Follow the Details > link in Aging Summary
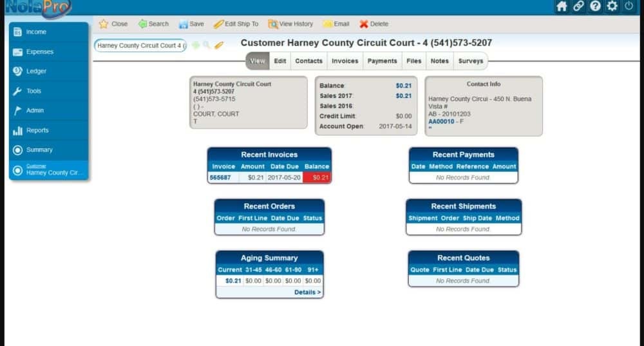 307,292
